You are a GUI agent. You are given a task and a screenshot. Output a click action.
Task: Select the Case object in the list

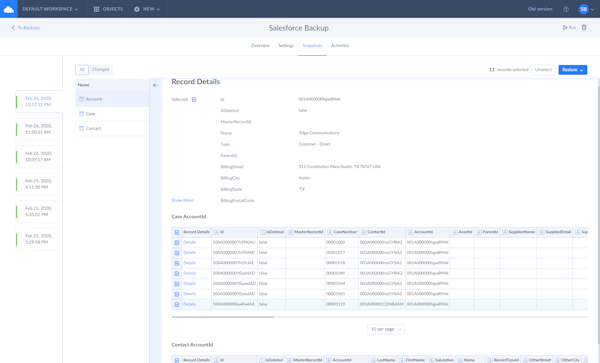coord(112,114)
